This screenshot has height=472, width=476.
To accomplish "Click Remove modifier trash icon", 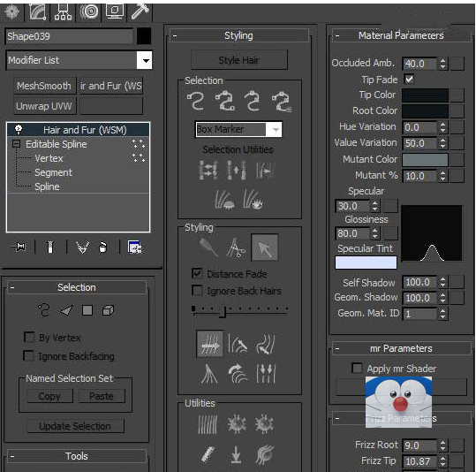I will click(x=103, y=247).
